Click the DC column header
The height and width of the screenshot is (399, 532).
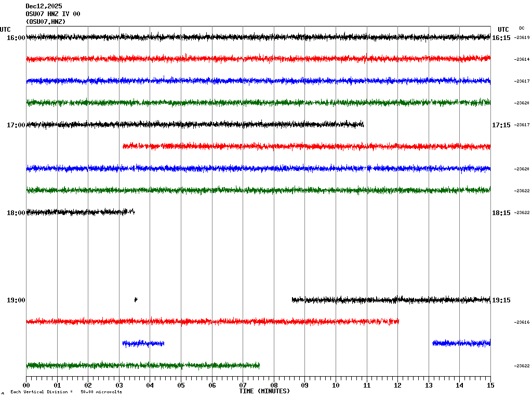click(x=522, y=28)
